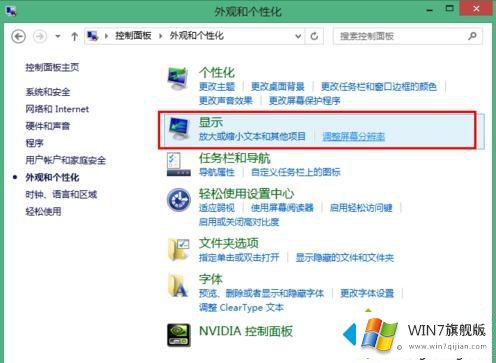
Task: Click the 字体 fonts folder icon
Action: coord(178,285)
